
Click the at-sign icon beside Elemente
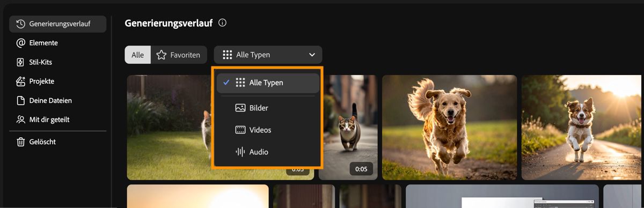pyautogui.click(x=21, y=43)
